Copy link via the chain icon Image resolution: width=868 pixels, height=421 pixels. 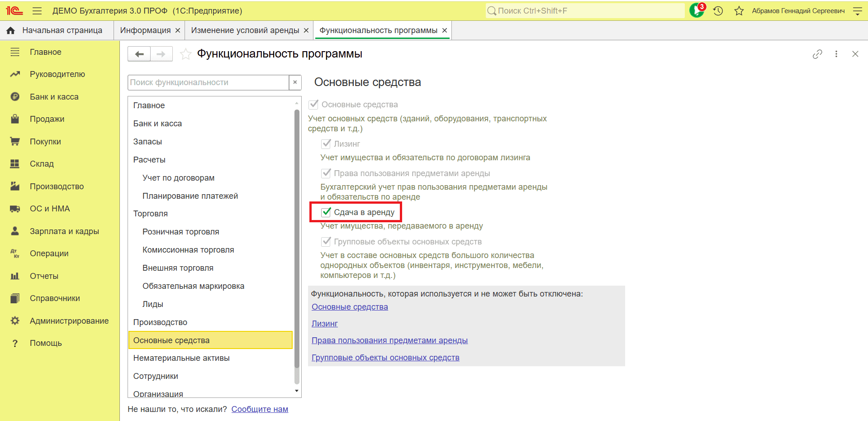pyautogui.click(x=817, y=54)
